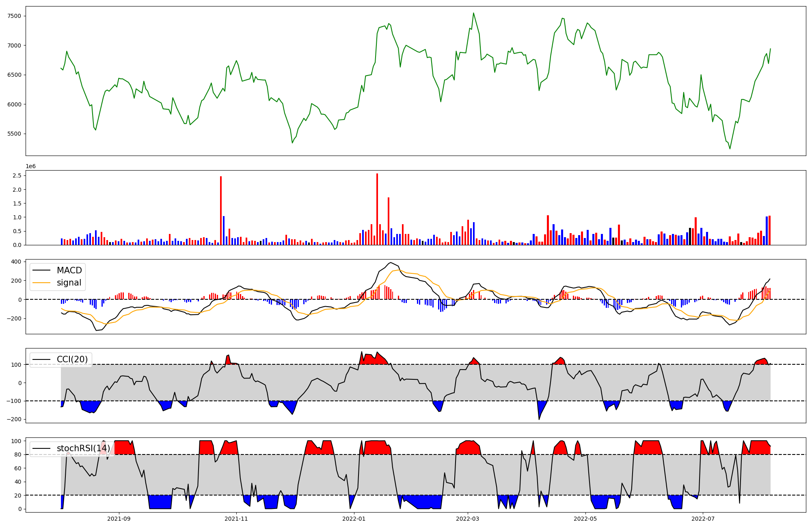This screenshot has height=528, width=812.
Task: Click the 80 tick on stochRSI axis
Action: pyautogui.click(x=18, y=454)
